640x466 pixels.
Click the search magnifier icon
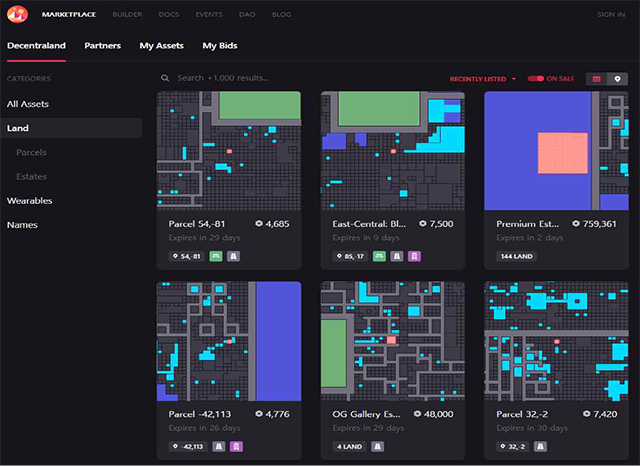pos(165,78)
